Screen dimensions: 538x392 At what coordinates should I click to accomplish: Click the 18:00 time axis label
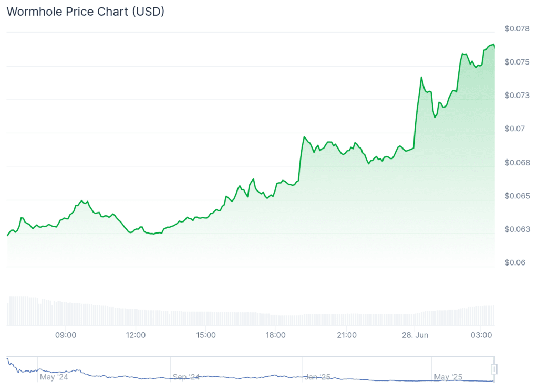point(275,334)
